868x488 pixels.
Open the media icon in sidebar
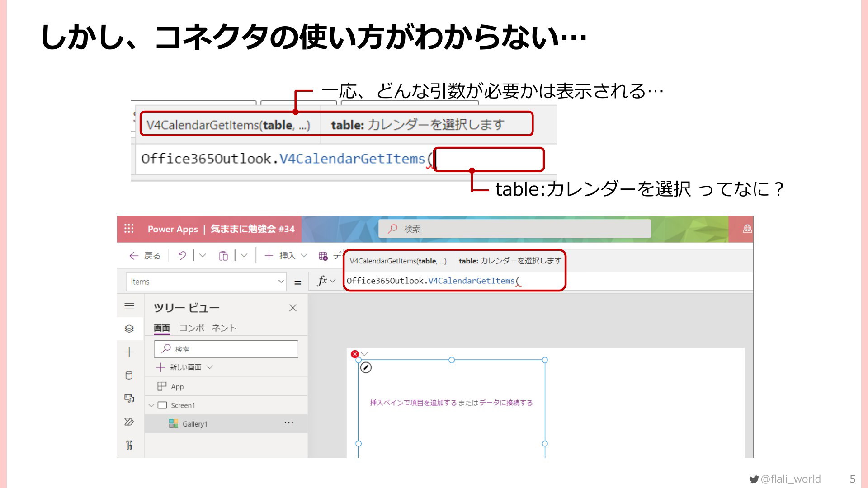click(129, 399)
